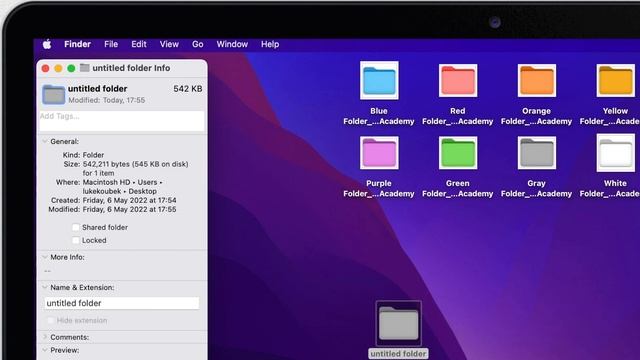The height and width of the screenshot is (360, 640).
Task: Open the File menu
Action: pyautogui.click(x=111, y=44)
